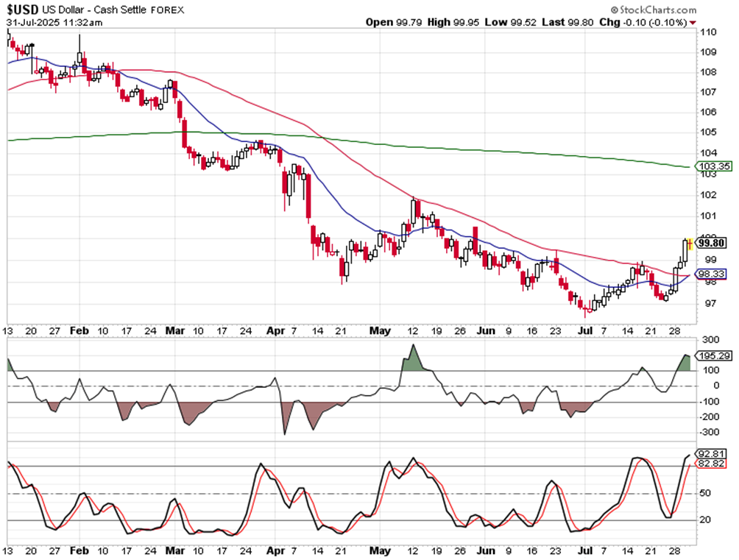This screenshot has width=739, height=560.
Task: Click the 98.33 blue moving average tag
Action: pyautogui.click(x=714, y=274)
